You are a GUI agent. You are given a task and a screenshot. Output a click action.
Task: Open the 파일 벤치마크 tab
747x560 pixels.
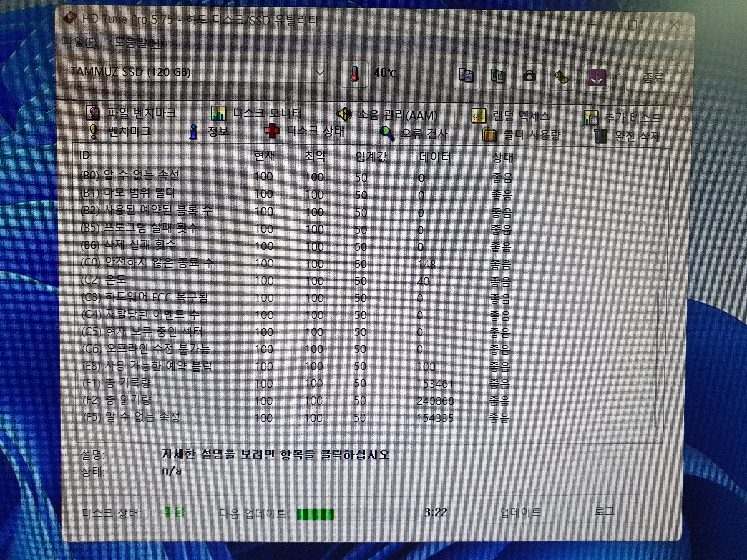tap(131, 113)
